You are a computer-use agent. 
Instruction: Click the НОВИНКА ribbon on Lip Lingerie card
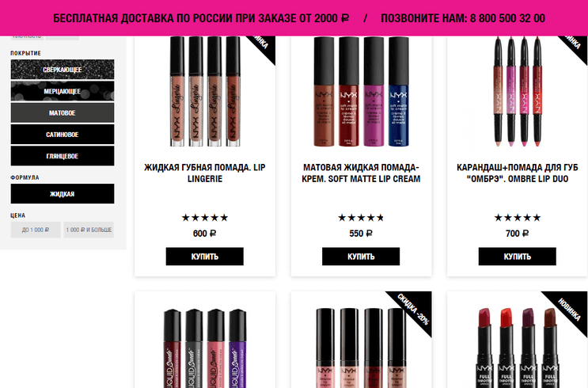[x=262, y=45]
